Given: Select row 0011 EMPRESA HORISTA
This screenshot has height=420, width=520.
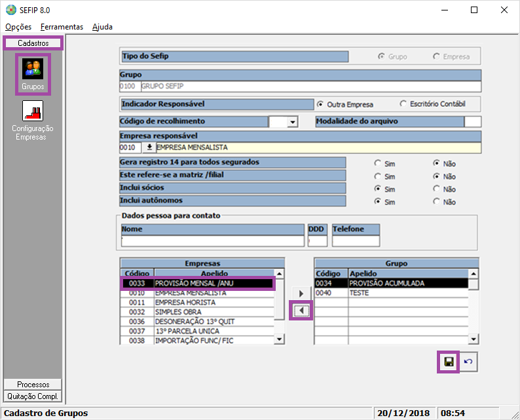Looking at the screenshot, I should tap(197, 303).
